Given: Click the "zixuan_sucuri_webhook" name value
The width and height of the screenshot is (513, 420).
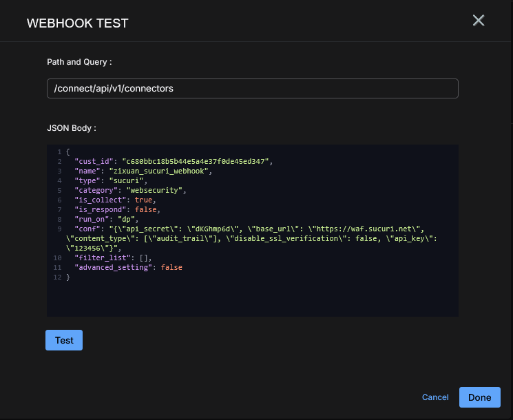Looking at the screenshot, I should click(x=158, y=171).
